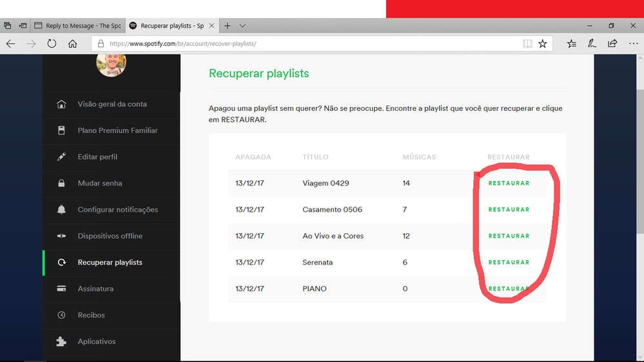Click the page vertical scrollbar thumb

(x=640, y=161)
